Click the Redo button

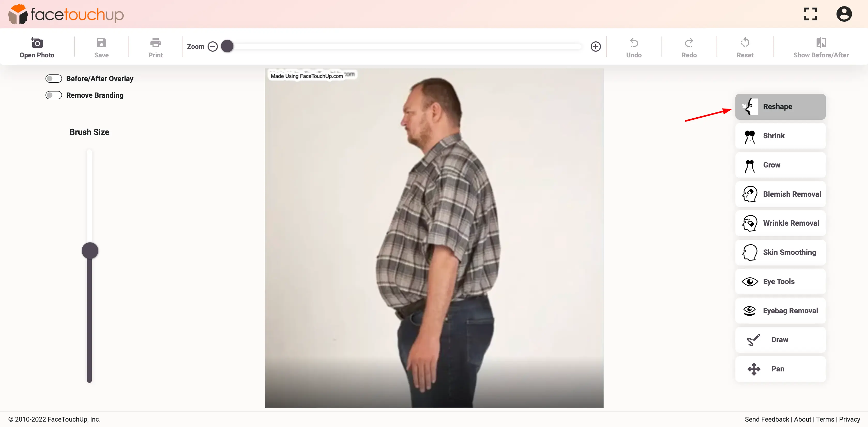pyautogui.click(x=689, y=47)
